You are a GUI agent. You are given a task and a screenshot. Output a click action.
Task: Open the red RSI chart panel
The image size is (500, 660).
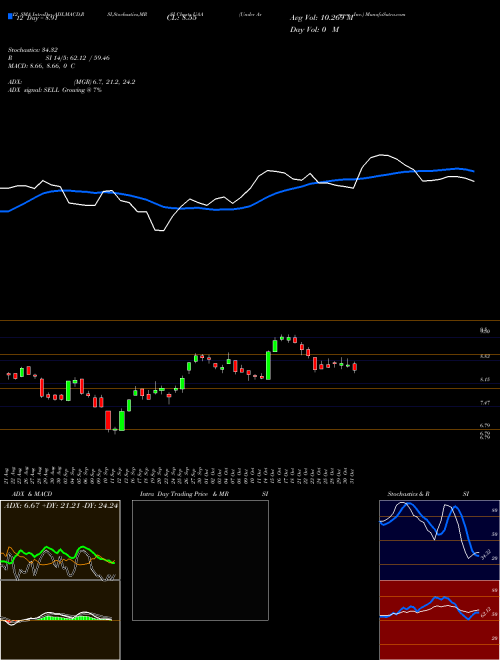[x=439, y=620]
